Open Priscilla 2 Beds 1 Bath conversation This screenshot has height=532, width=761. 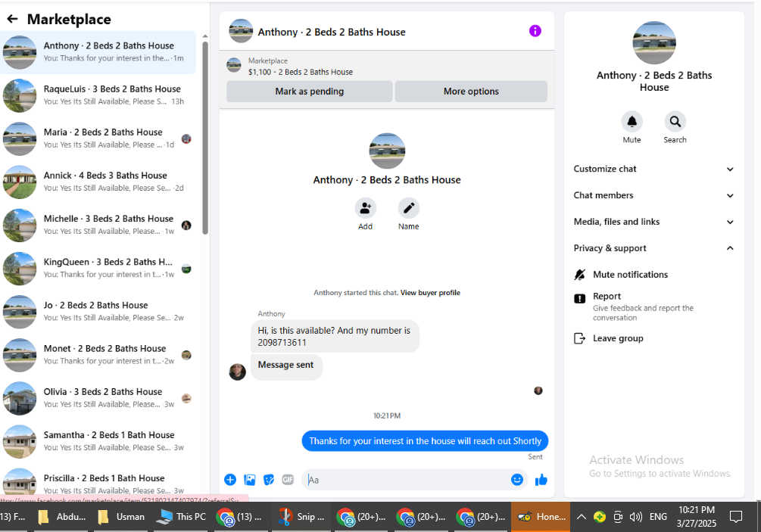click(x=98, y=482)
